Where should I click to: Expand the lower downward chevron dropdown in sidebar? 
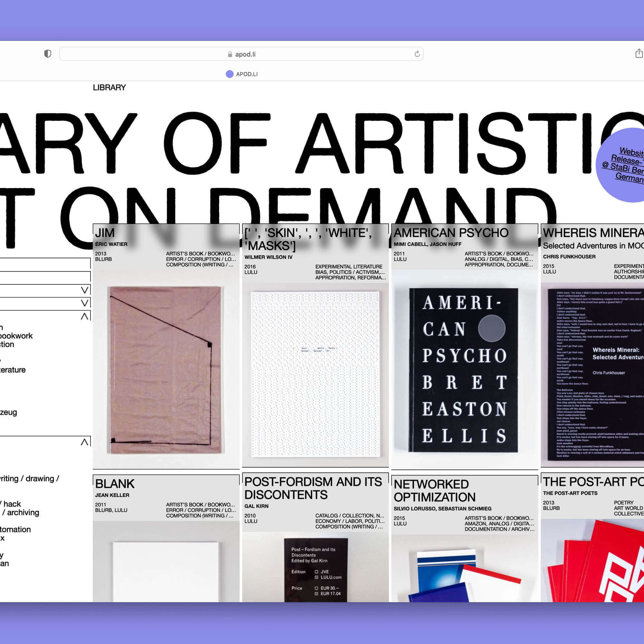tap(85, 303)
